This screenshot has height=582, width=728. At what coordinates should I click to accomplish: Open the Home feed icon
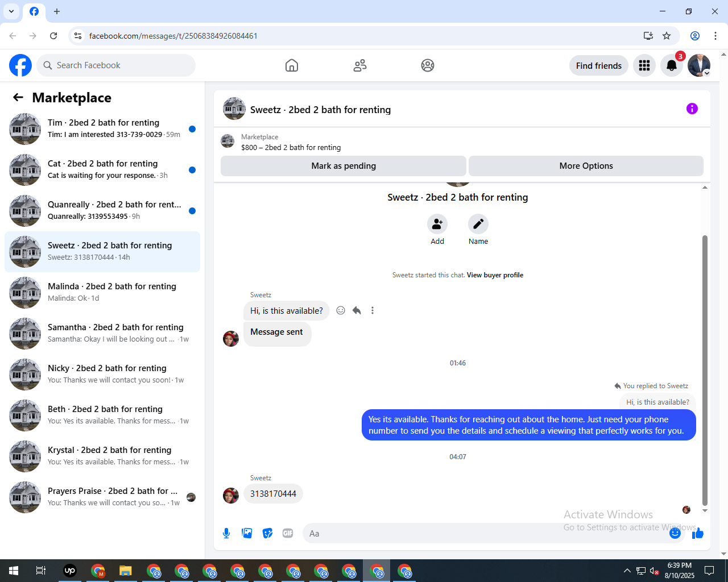[292, 65]
